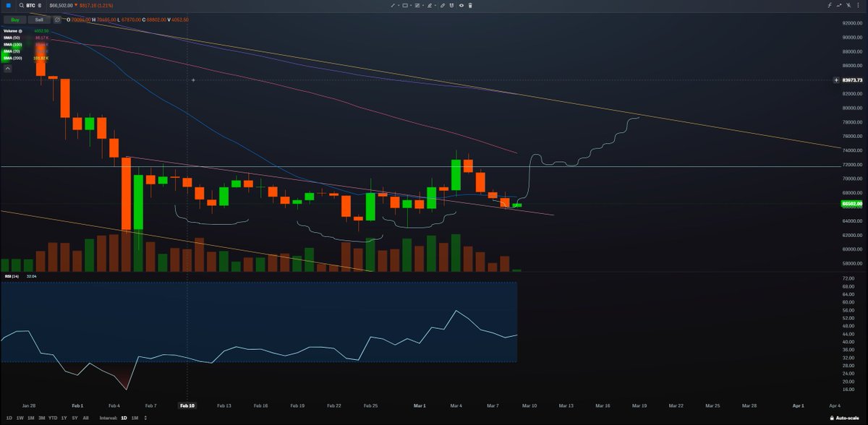Toggle drawings visibility eye icon

(x=461, y=6)
